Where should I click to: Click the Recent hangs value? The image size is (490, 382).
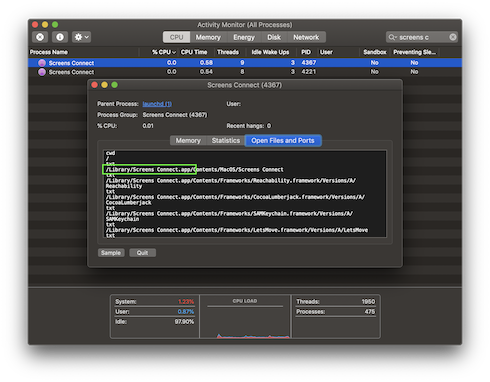[x=269, y=126]
